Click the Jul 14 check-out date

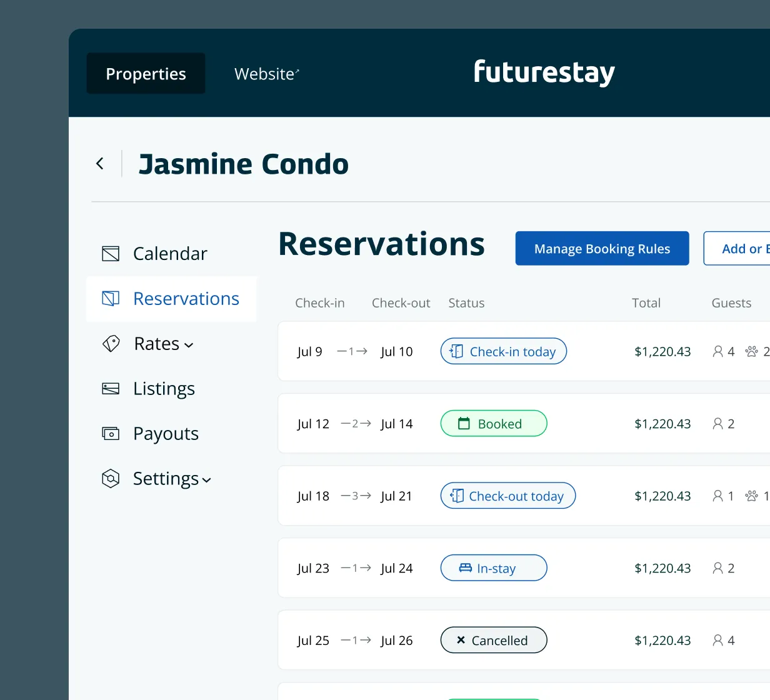coord(397,424)
